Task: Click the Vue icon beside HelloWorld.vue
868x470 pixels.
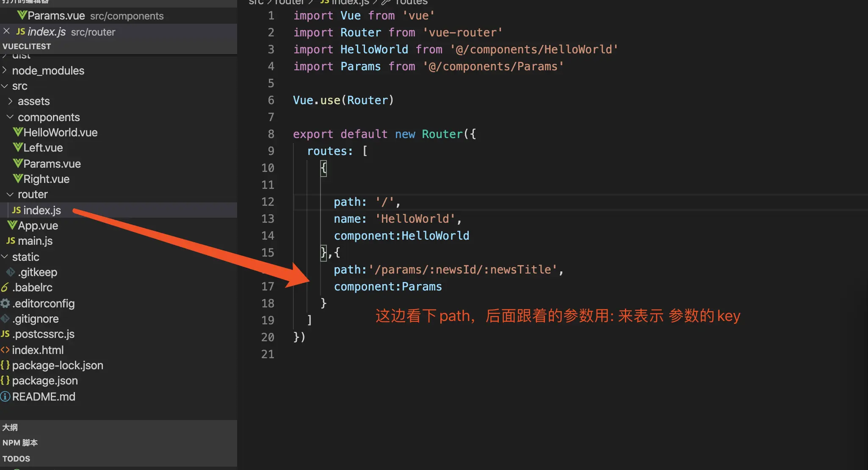Action: (18, 132)
